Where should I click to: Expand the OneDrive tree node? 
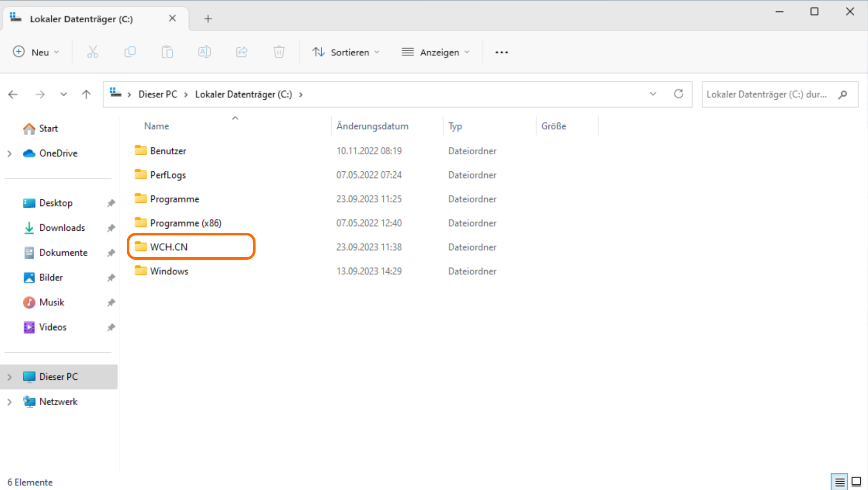click(x=9, y=154)
